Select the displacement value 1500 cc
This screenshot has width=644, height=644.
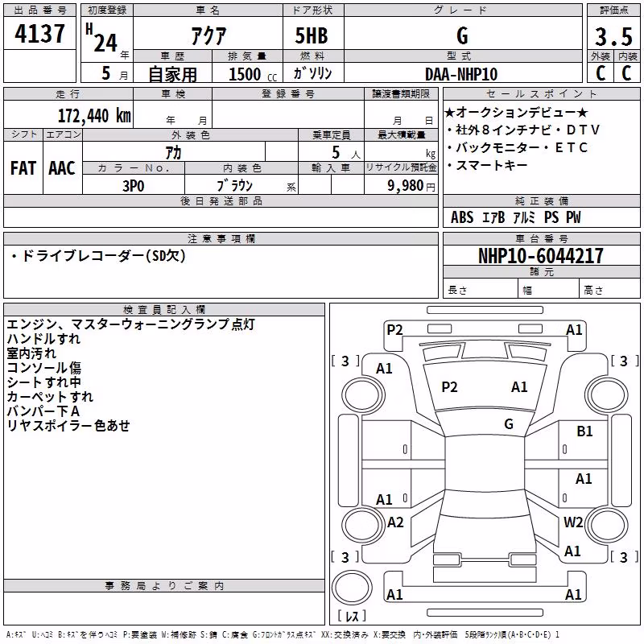(253, 74)
